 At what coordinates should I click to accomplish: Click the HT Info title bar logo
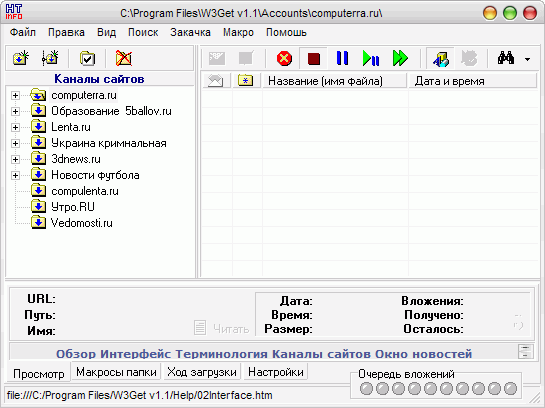click(14, 12)
